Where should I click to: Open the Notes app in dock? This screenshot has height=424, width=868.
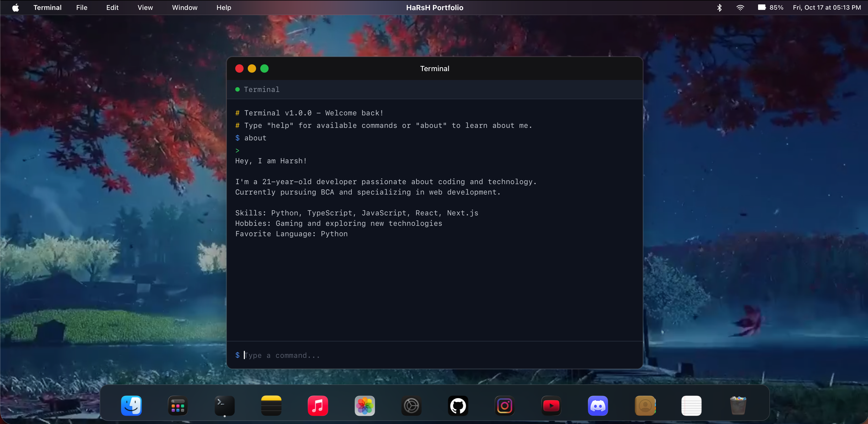pos(271,406)
